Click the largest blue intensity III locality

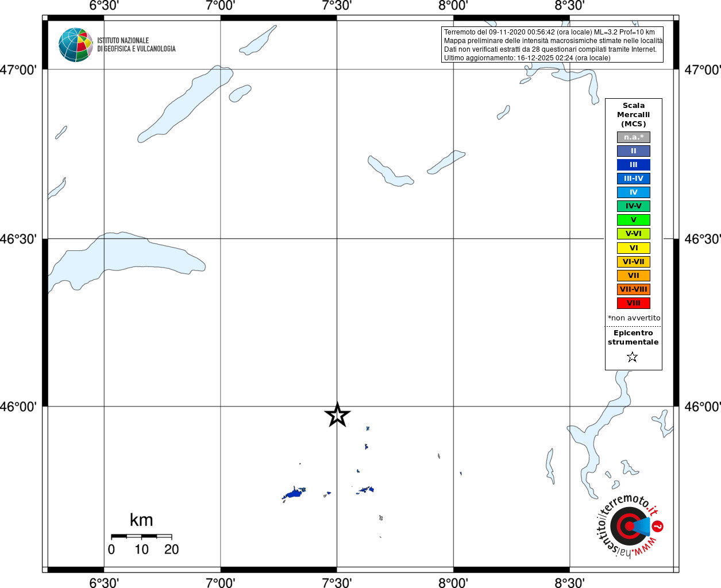pyautogui.click(x=294, y=493)
